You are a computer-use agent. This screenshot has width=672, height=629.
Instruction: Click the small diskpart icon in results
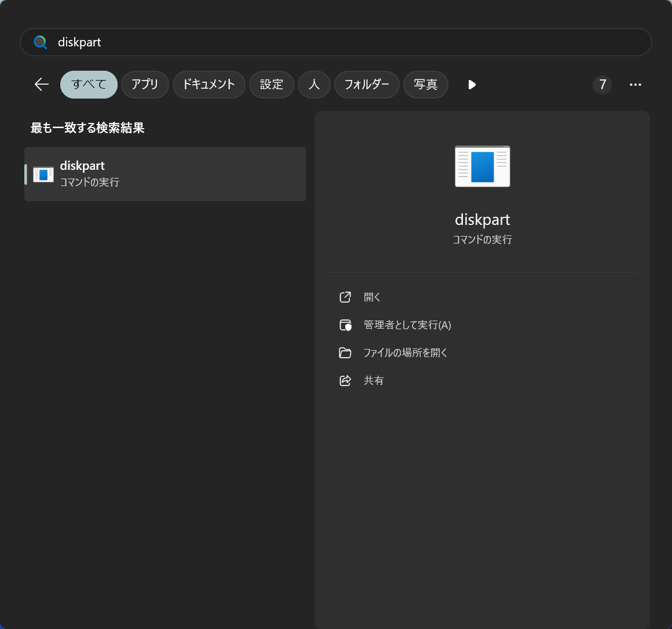[x=43, y=174]
